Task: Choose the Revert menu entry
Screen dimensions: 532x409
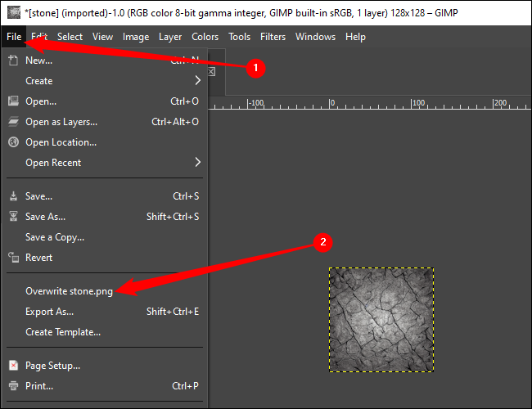Action: click(105, 257)
